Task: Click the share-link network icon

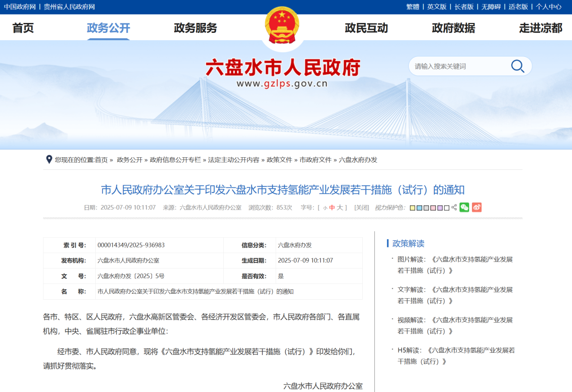Action: click(454, 207)
